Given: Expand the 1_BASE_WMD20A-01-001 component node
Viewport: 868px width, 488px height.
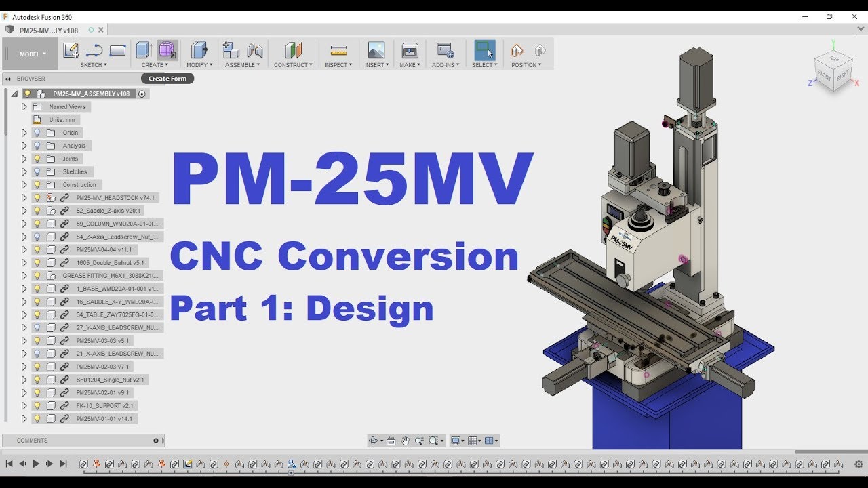Looking at the screenshot, I should 24,289.
